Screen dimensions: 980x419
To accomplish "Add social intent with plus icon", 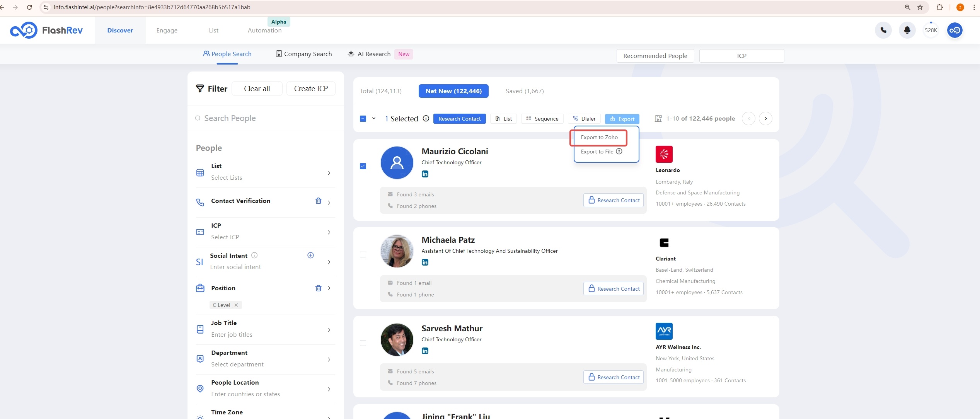I will point(310,255).
